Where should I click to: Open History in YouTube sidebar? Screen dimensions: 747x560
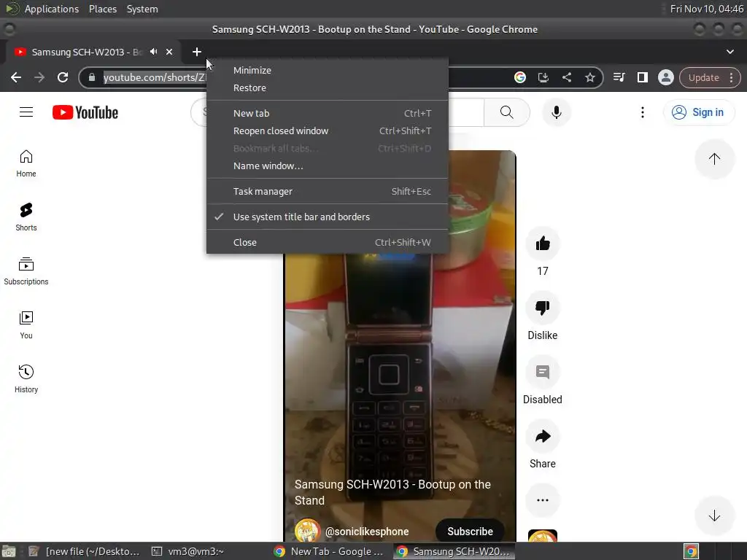click(26, 379)
